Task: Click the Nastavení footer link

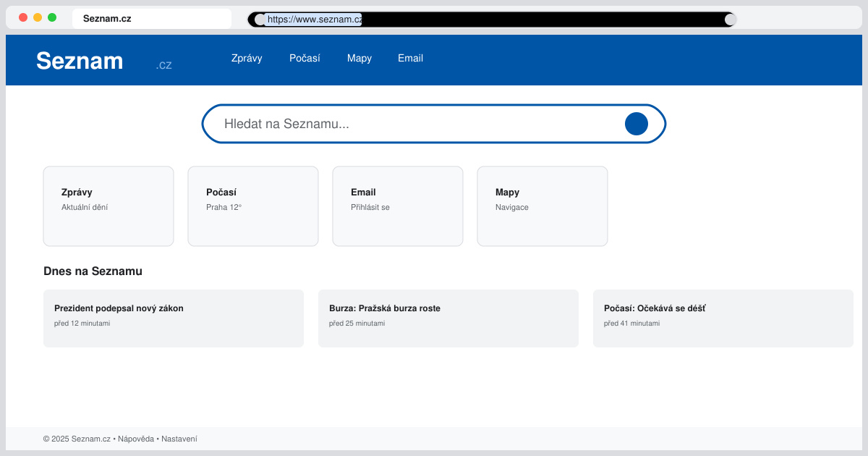Action: (179, 439)
